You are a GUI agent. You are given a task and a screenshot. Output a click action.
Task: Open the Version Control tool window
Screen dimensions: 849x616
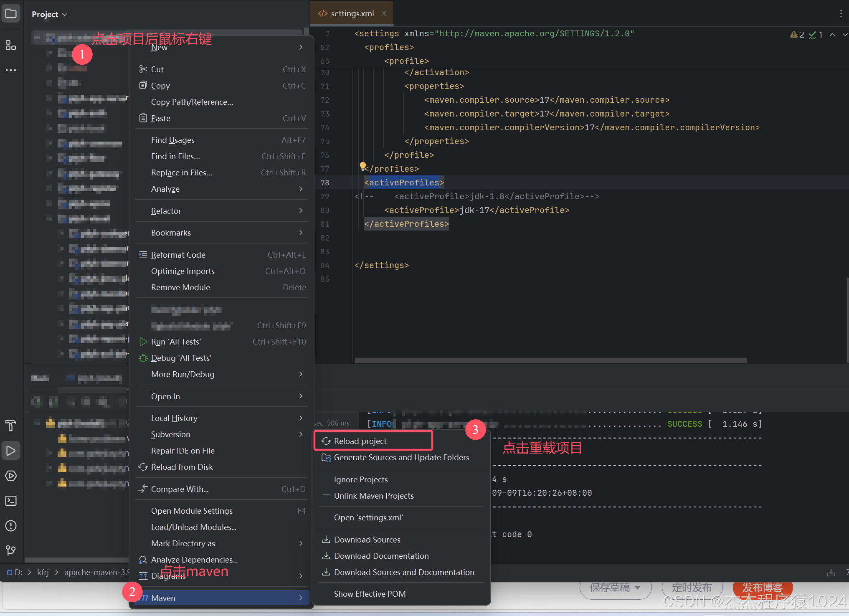click(11, 550)
